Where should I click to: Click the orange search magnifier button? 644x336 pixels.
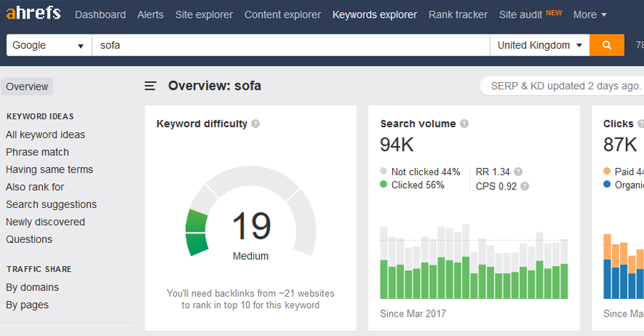click(x=607, y=45)
